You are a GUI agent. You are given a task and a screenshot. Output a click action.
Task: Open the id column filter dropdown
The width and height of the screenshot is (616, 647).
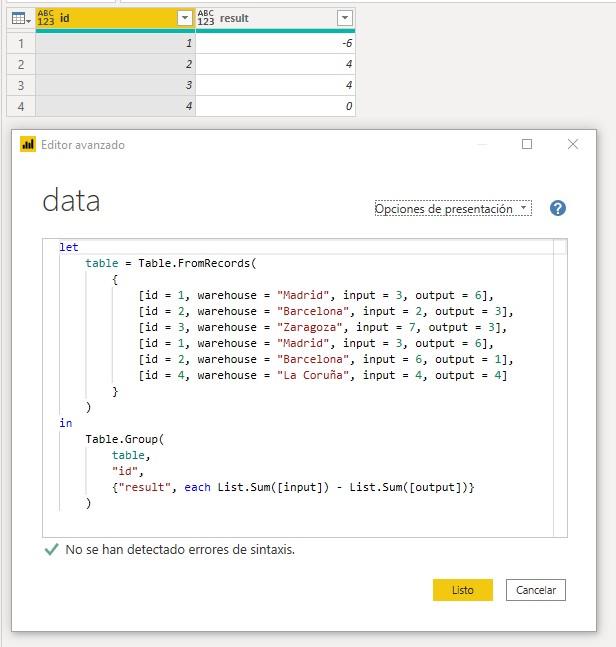[x=184, y=18]
